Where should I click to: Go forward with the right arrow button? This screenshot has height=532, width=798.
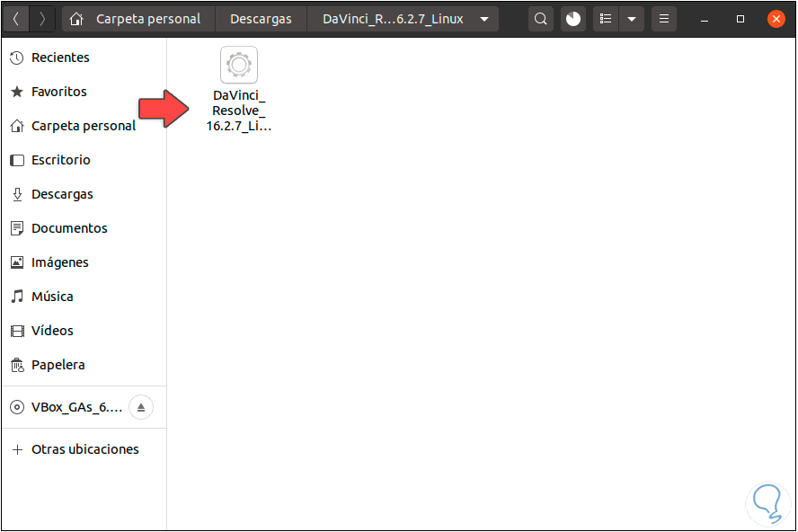click(42, 20)
